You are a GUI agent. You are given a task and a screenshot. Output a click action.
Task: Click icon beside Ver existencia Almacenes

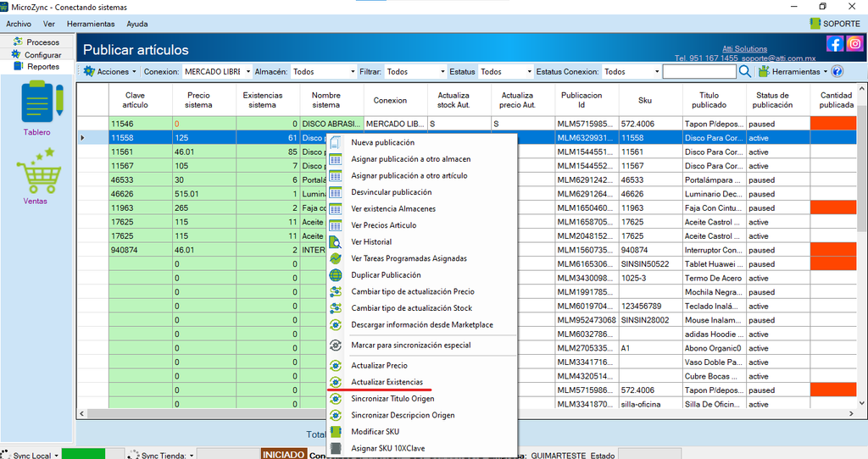[x=336, y=209]
